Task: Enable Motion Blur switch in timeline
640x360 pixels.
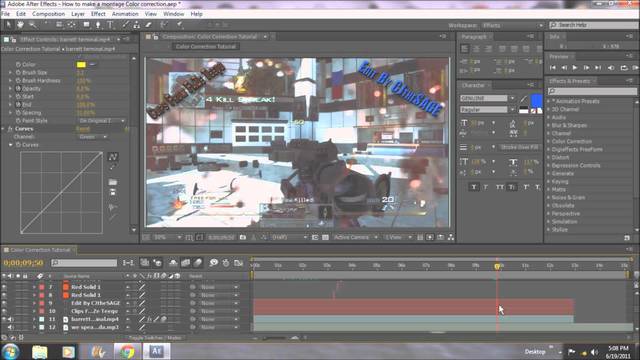Action: (198, 263)
